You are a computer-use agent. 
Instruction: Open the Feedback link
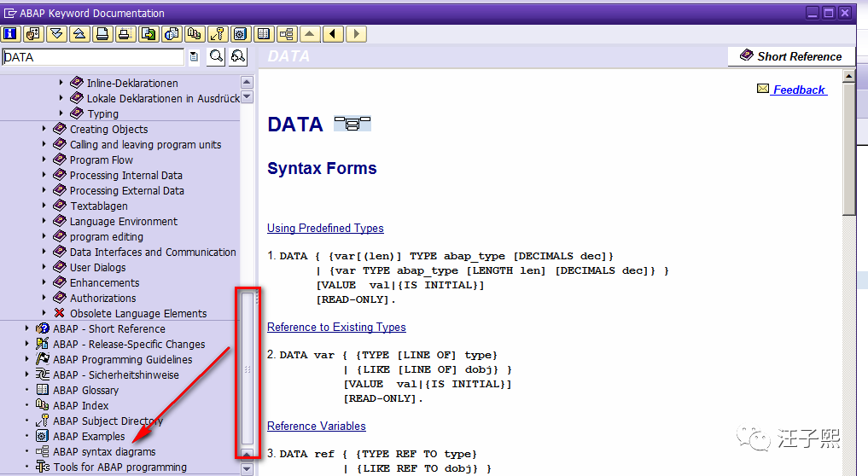[x=799, y=90]
